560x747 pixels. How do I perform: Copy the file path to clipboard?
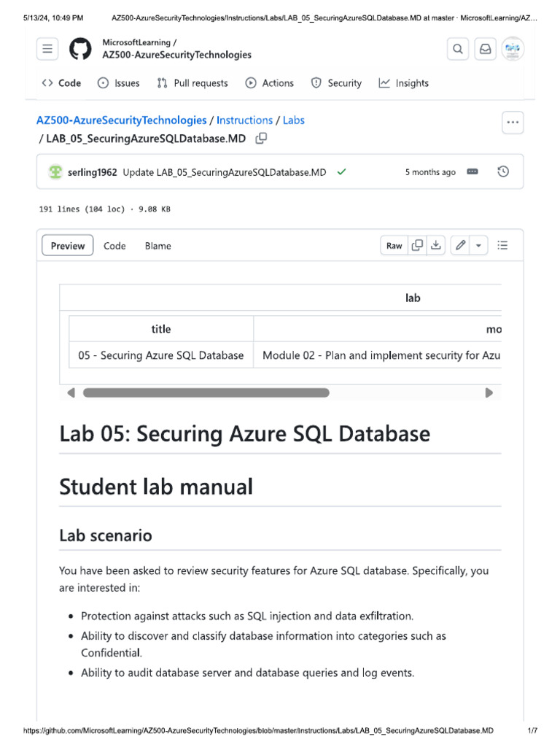pos(261,139)
